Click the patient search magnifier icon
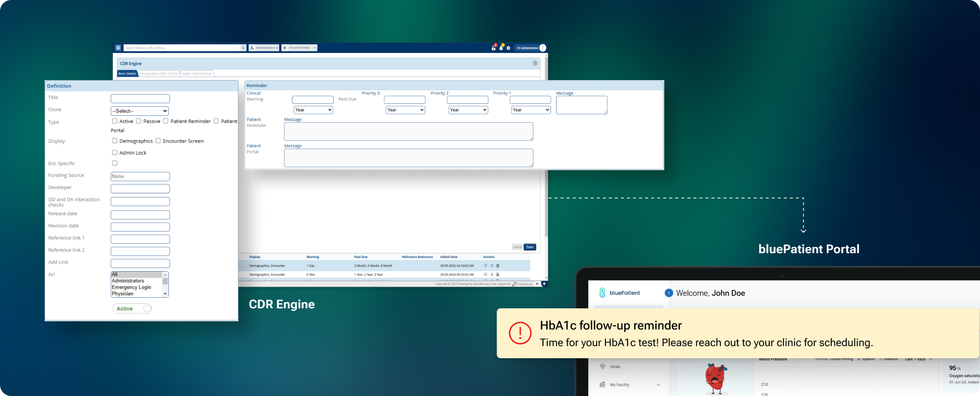 (243, 48)
